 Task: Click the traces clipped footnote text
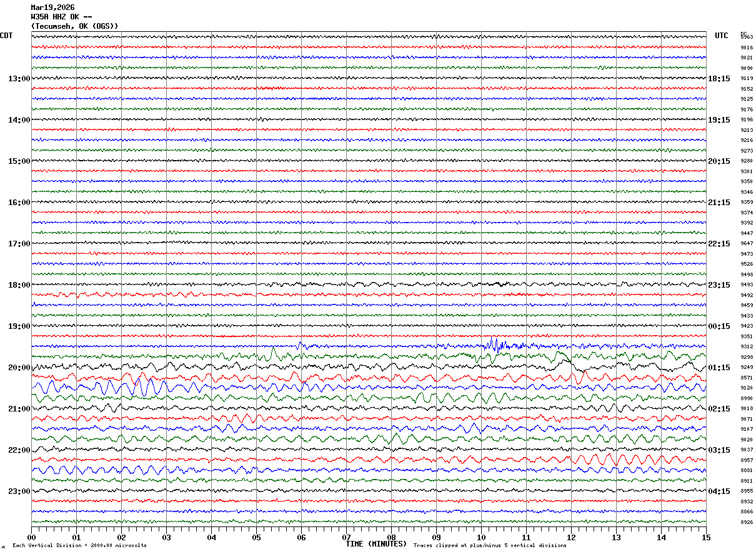(490, 546)
